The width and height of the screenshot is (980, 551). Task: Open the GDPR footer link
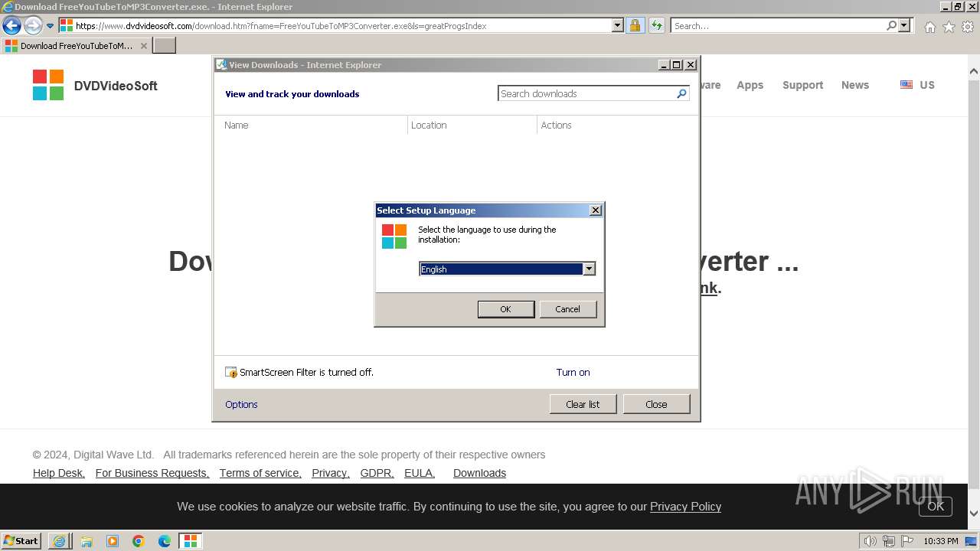coord(377,473)
